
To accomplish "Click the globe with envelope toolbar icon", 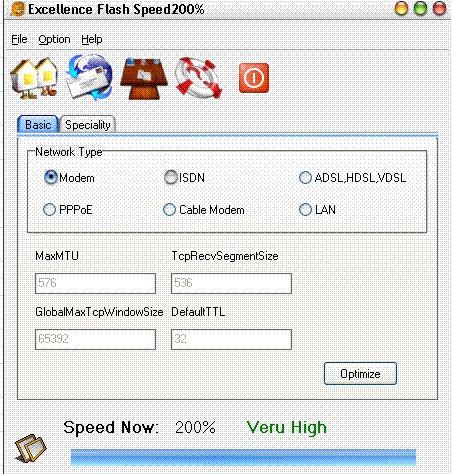I will point(89,78).
